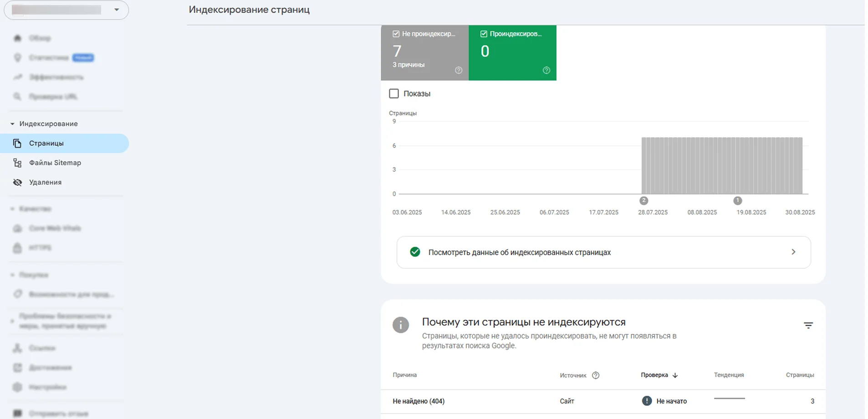Click the Файлы Sitemap tree icon

17,163
